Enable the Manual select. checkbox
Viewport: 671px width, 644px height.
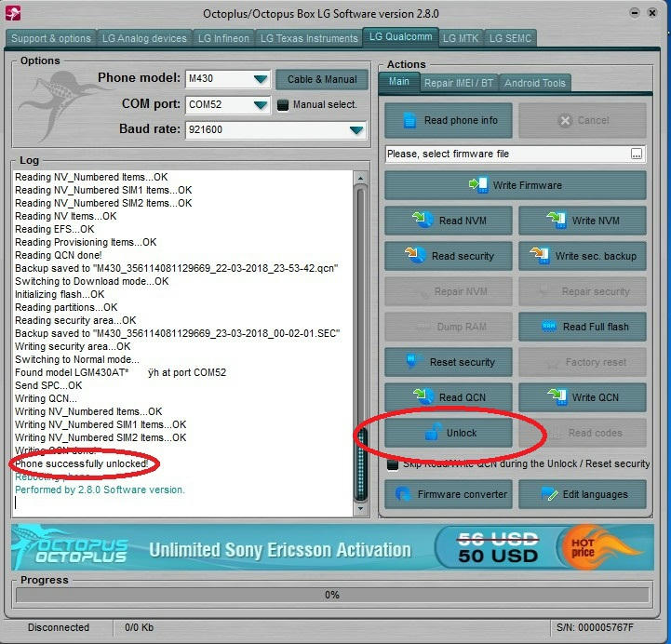pyautogui.click(x=283, y=105)
